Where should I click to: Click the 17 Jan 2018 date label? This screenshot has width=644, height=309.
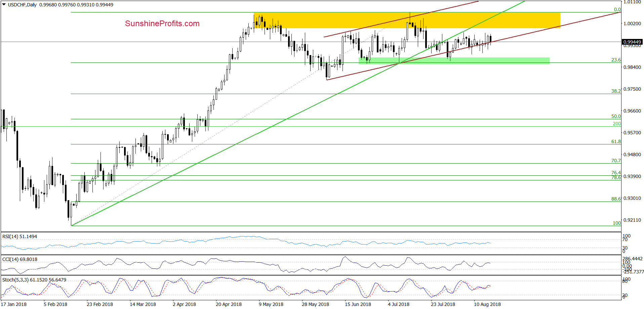pyautogui.click(x=14, y=304)
